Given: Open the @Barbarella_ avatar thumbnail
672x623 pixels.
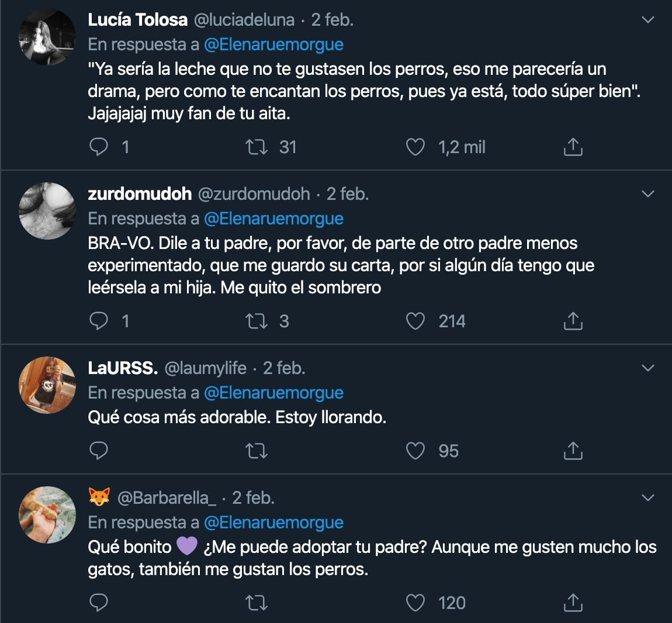Looking at the screenshot, I should pyautogui.click(x=48, y=515).
